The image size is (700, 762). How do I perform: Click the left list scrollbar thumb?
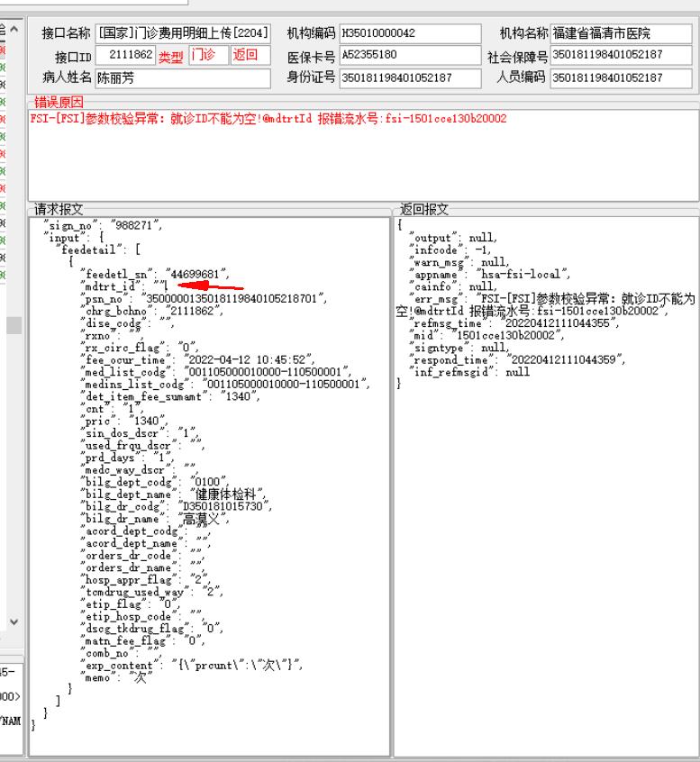click(14, 325)
